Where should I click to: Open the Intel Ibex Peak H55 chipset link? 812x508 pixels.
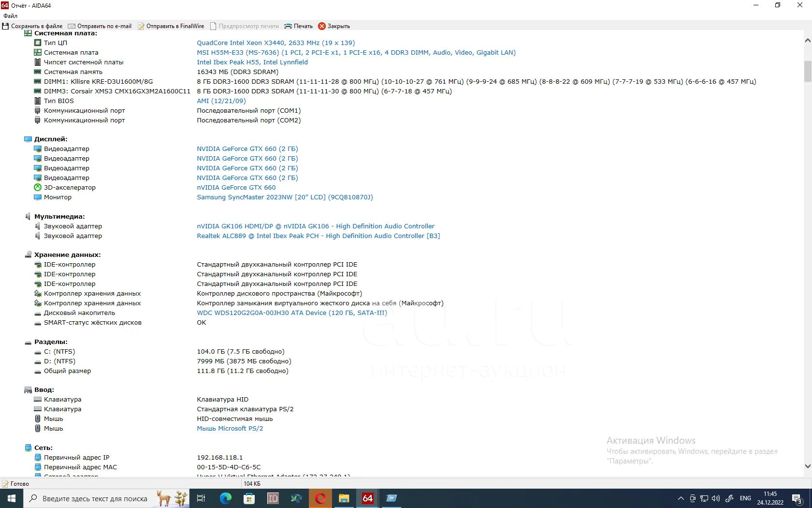[252, 62]
